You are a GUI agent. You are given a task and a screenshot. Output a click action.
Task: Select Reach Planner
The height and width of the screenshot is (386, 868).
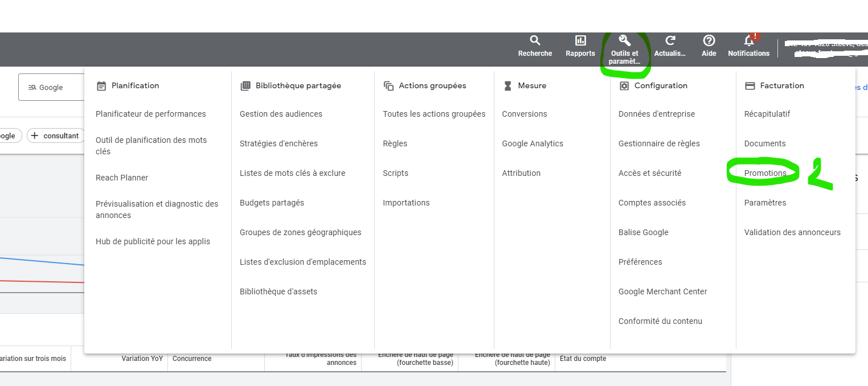click(x=122, y=178)
